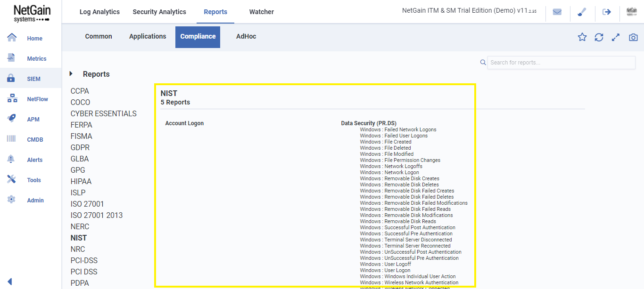Open Windows : Failed User Logons report
The width and height of the screenshot is (644, 289).
click(394, 136)
